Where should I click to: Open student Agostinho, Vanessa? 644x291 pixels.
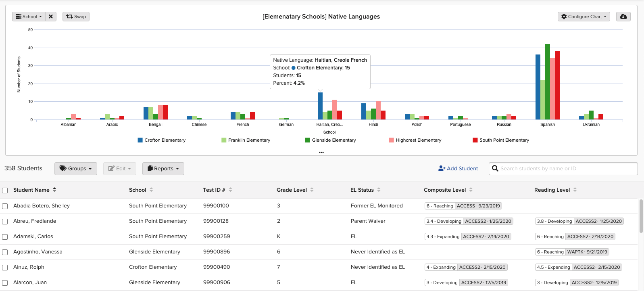click(38, 252)
